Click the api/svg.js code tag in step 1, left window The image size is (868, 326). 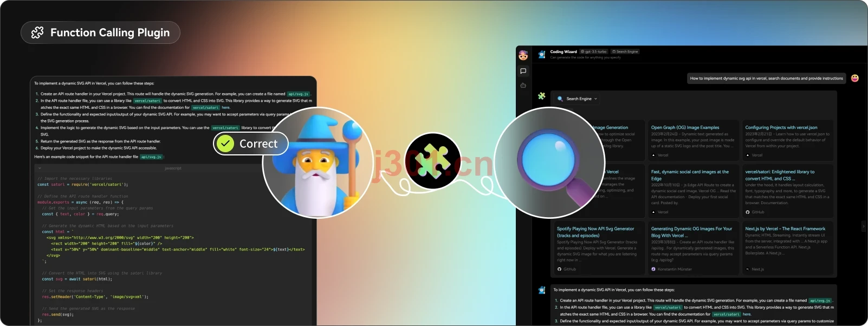click(x=298, y=94)
